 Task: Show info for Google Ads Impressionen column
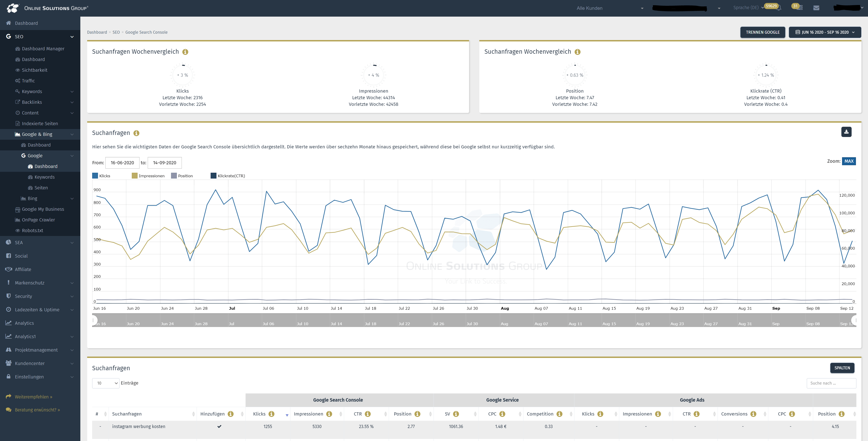click(658, 414)
